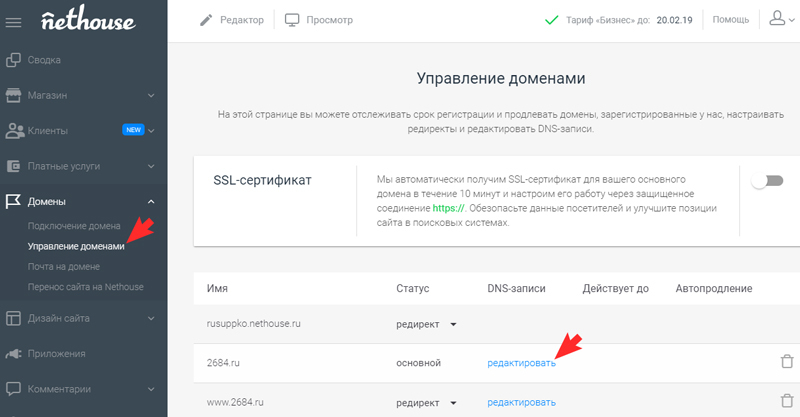Open status dropdown for rusuppko.nethouse.ru
The image size is (800, 417).
(453, 325)
